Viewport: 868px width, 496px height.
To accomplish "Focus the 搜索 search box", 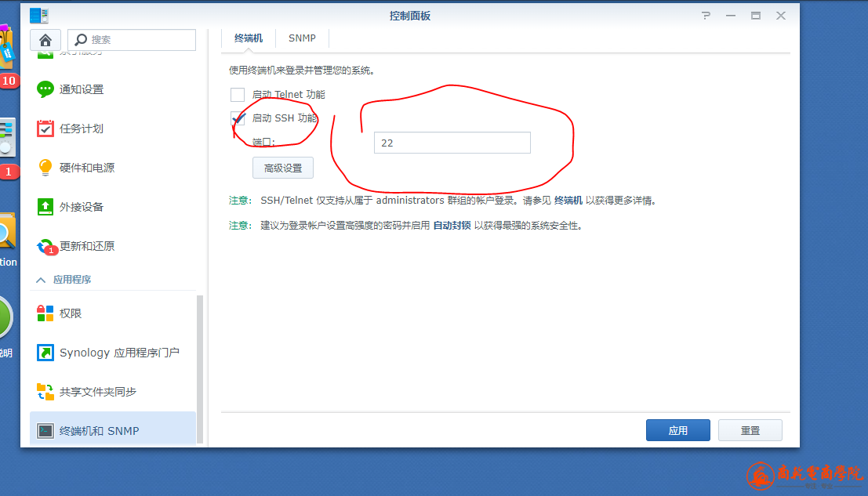I will 132,40.
